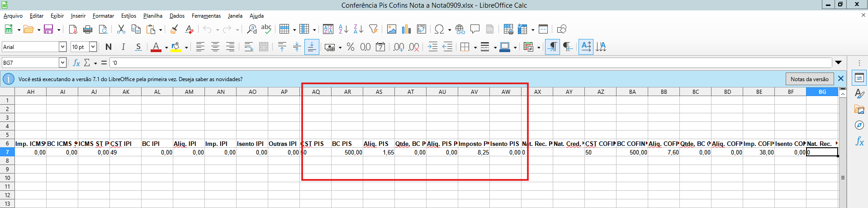Click the Copy icon
This screenshot has height=208, width=868.
tap(136, 29)
